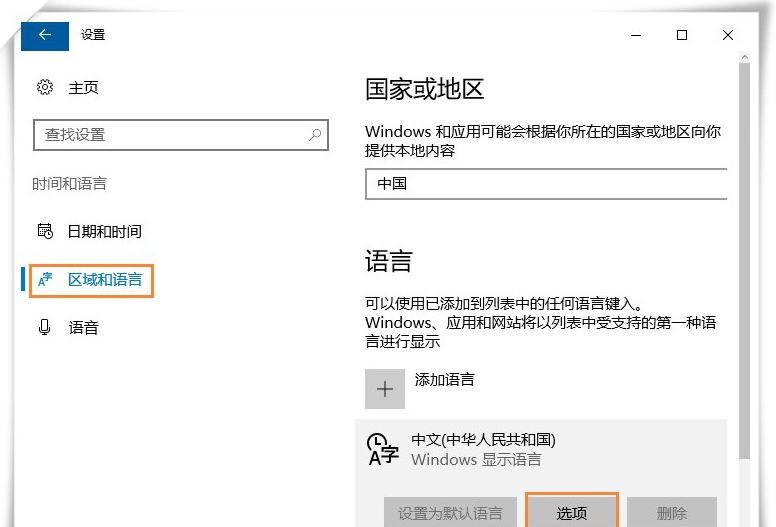The image size is (776, 527).
Task: Click 设置为默认语言 button
Action: [450, 513]
